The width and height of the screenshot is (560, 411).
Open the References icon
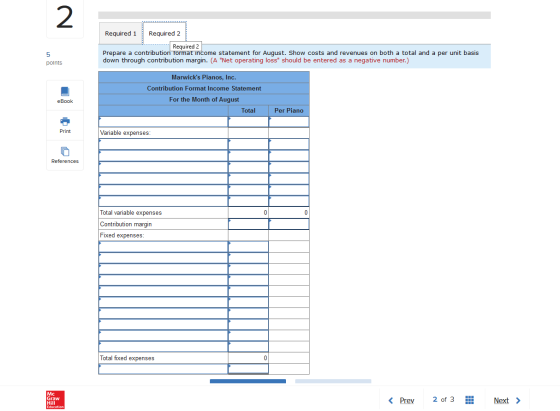click(x=65, y=151)
